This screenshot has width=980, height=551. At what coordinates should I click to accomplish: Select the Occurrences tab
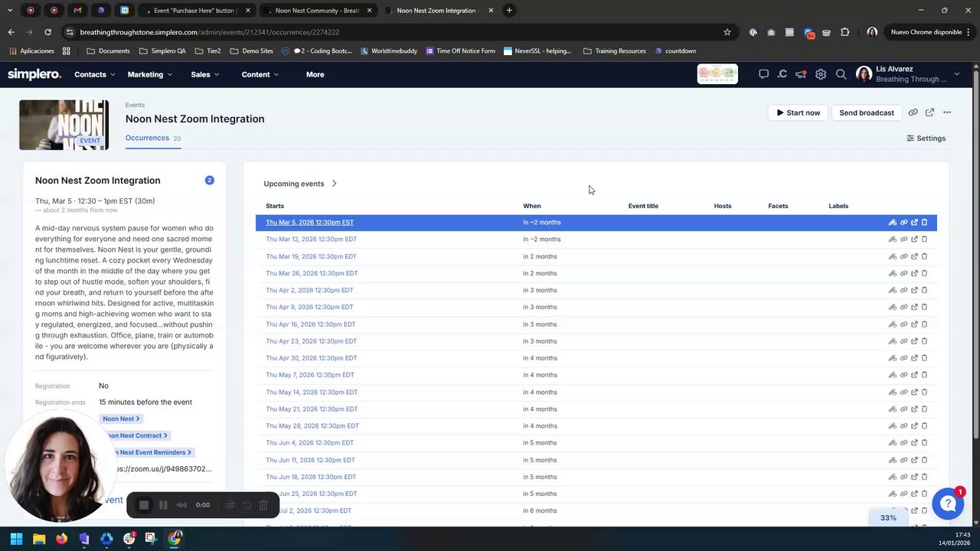[x=147, y=138]
